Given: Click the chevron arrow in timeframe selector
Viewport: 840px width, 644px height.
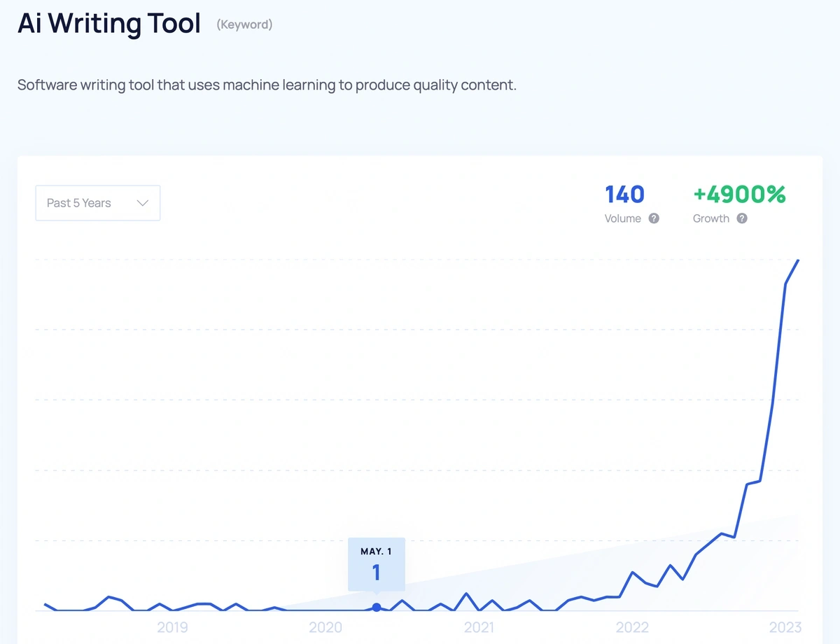Looking at the screenshot, I should click(143, 203).
